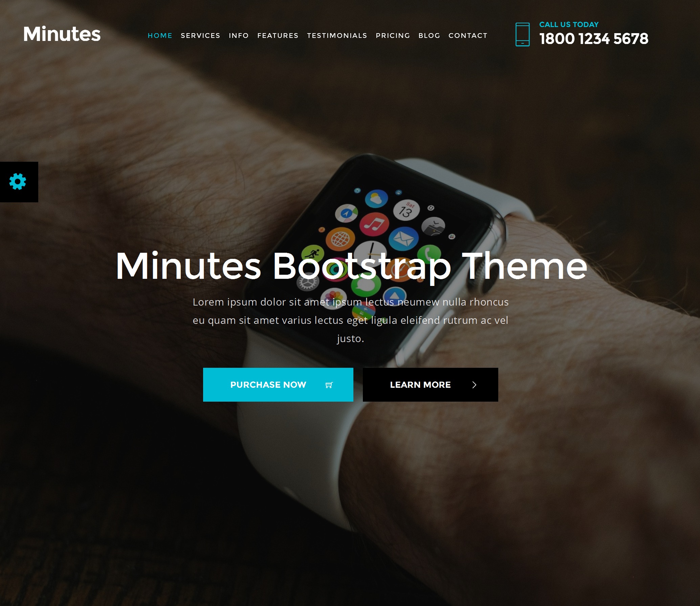This screenshot has width=700, height=606.
Task: Toggle the PRICING navigation section
Action: 393,35
